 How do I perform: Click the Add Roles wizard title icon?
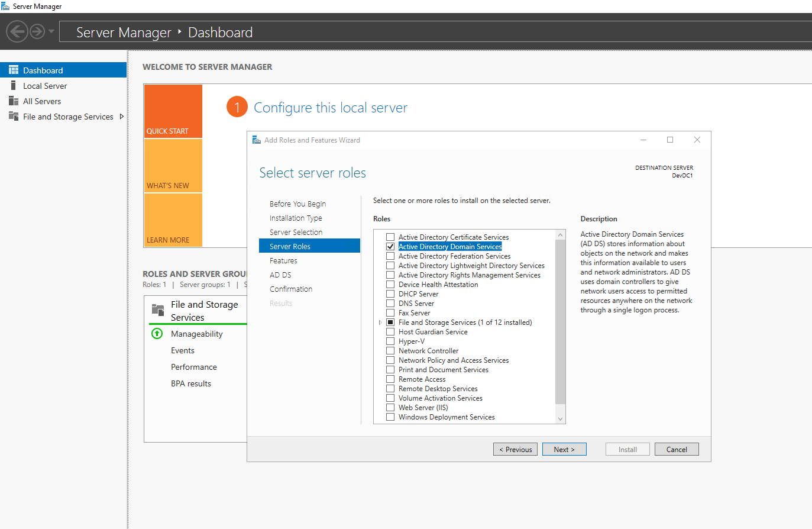coord(257,140)
